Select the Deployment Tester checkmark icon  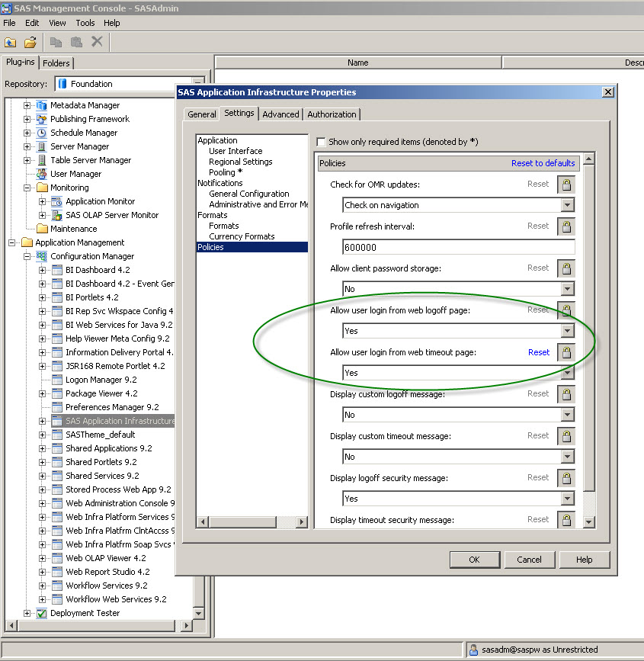[x=42, y=613]
